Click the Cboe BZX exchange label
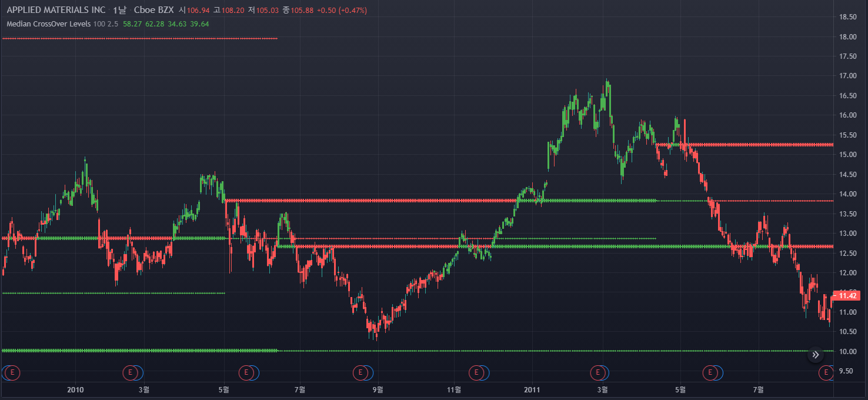868x400 pixels. click(153, 10)
